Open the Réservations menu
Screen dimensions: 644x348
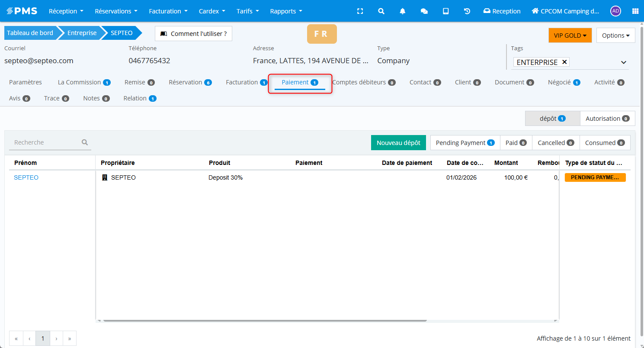click(x=116, y=11)
